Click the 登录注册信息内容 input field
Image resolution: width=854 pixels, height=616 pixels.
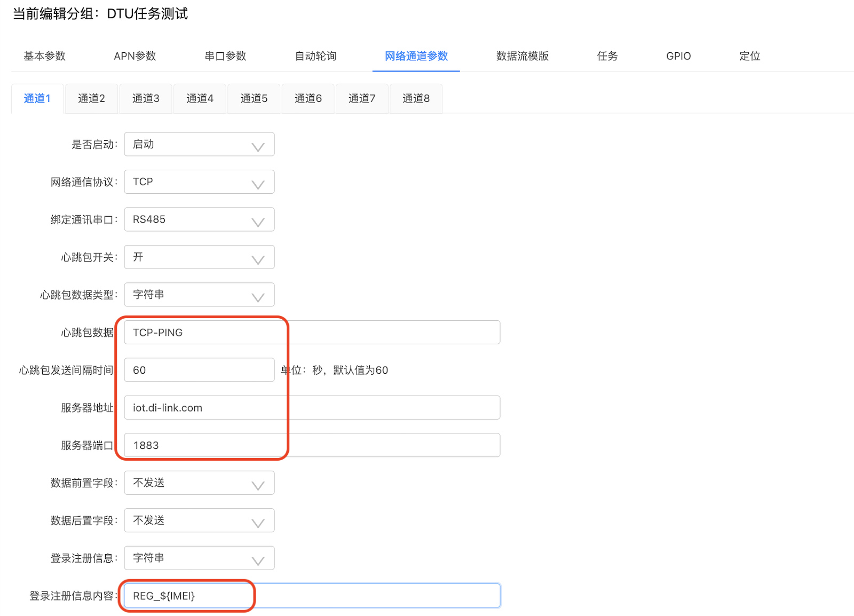tap(312, 596)
